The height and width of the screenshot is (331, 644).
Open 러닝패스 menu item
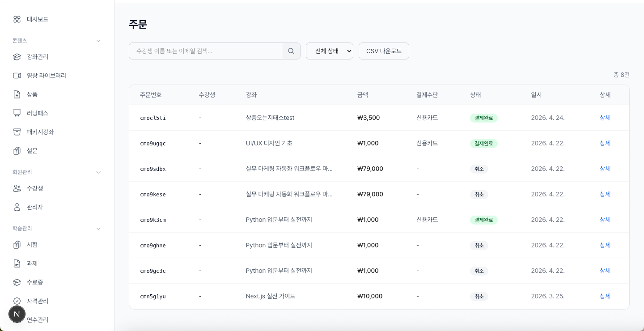(x=57, y=113)
